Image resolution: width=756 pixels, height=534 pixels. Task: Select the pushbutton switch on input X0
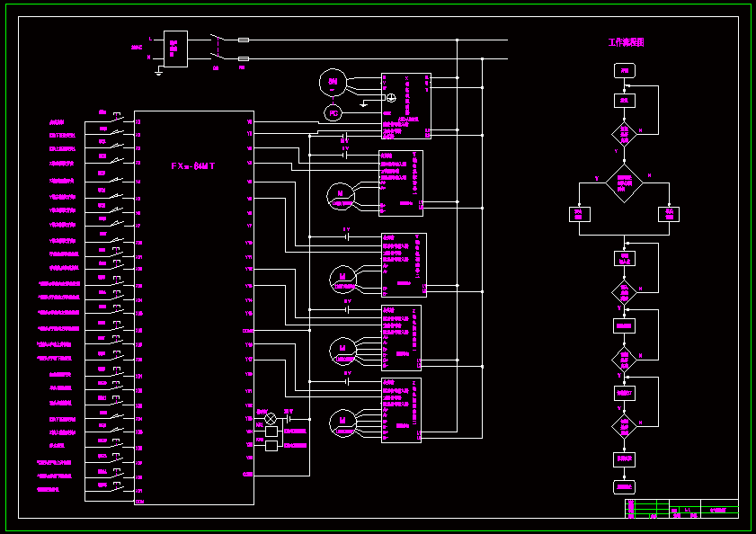(116, 116)
